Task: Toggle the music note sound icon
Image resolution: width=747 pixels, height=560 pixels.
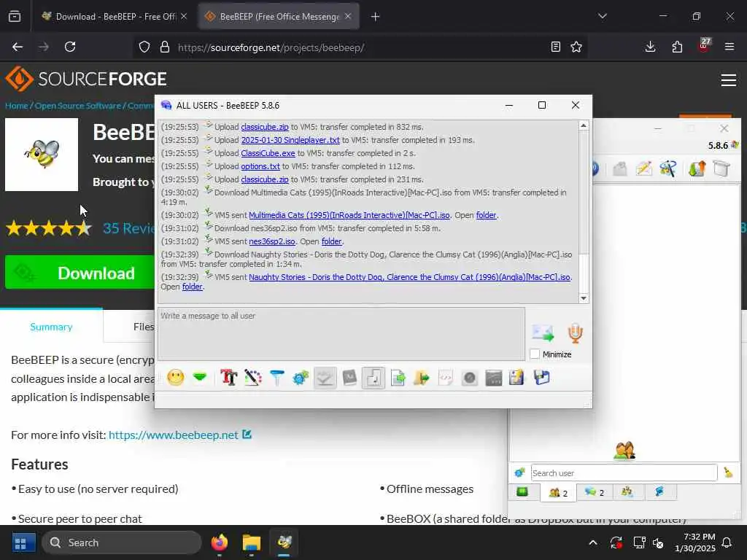Action: point(373,378)
